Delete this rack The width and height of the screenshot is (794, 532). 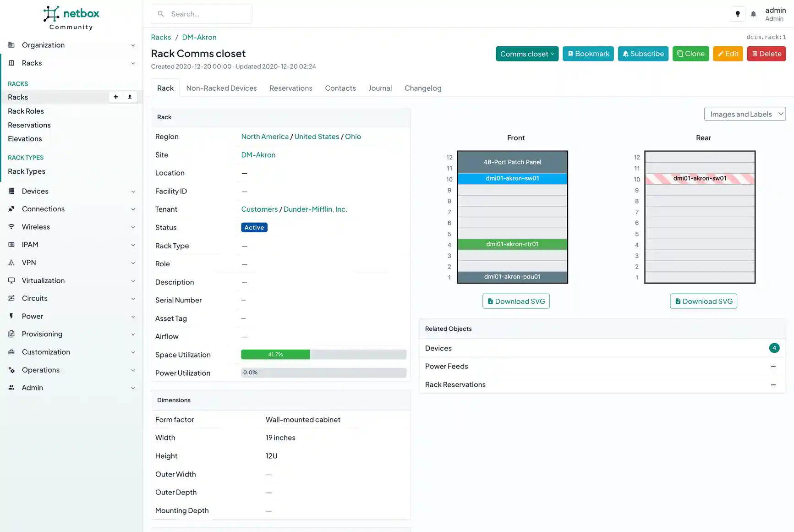pyautogui.click(x=766, y=54)
